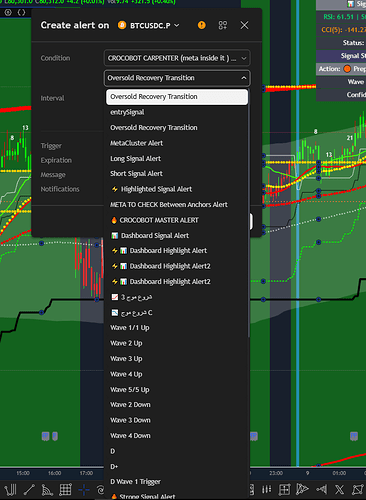Screen dimensions: 366x500
Task: Open the CROCOBOT CARPENTER condition dropdown
Action: pyautogui.click(x=177, y=58)
